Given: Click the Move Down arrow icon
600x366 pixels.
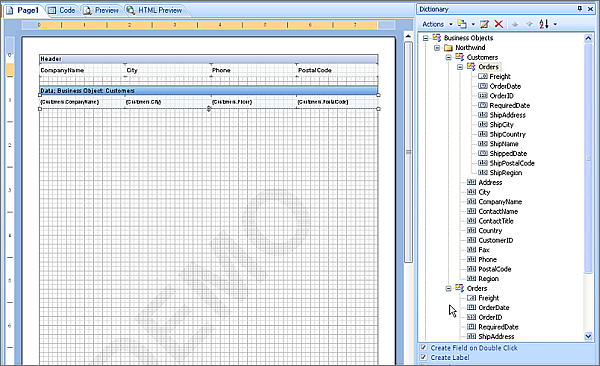Looking at the screenshot, I should 529,24.
